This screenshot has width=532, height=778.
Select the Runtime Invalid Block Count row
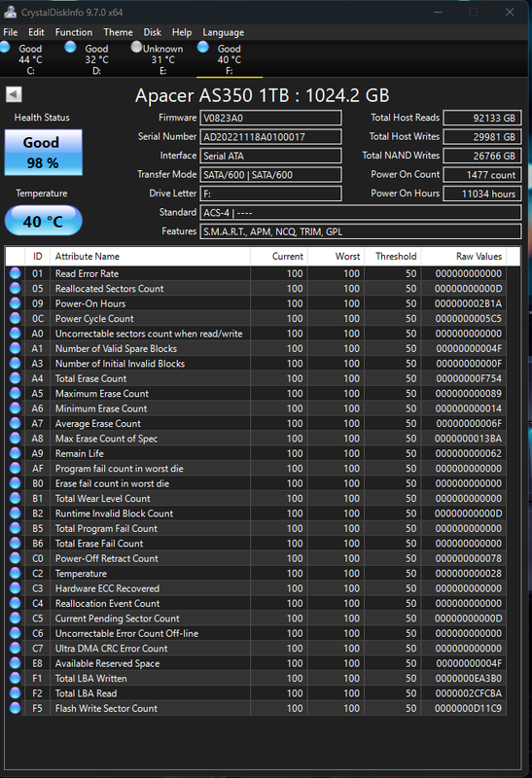coord(256,513)
